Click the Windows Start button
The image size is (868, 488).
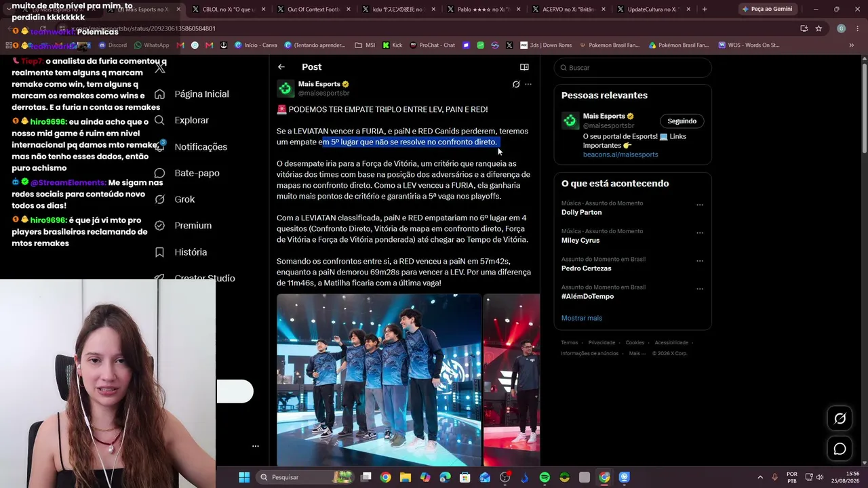click(x=244, y=477)
